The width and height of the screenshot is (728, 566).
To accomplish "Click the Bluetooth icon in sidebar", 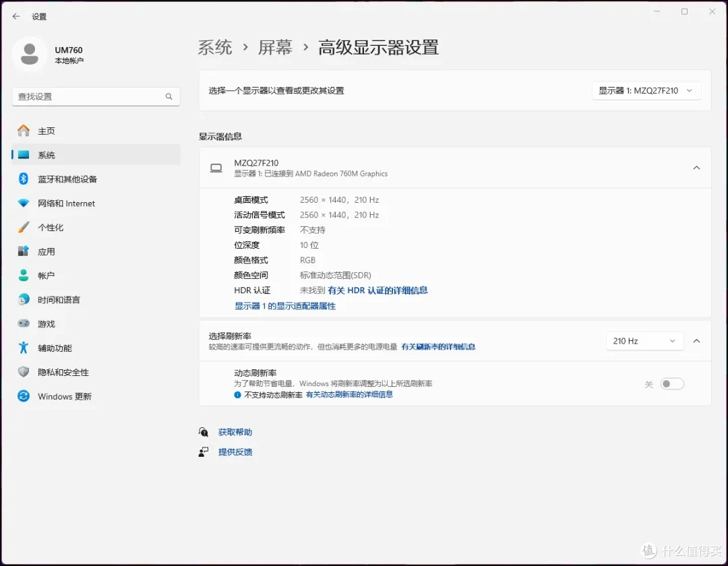I will pos(24,179).
